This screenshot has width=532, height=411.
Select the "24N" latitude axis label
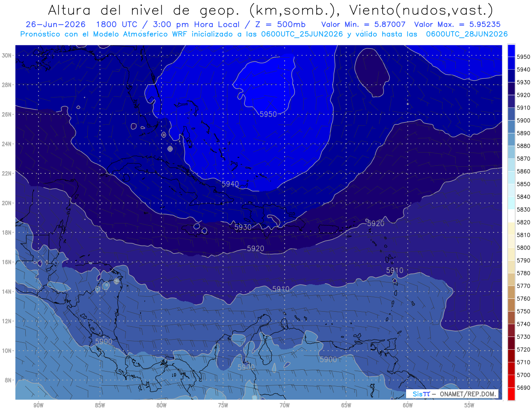[8, 144]
